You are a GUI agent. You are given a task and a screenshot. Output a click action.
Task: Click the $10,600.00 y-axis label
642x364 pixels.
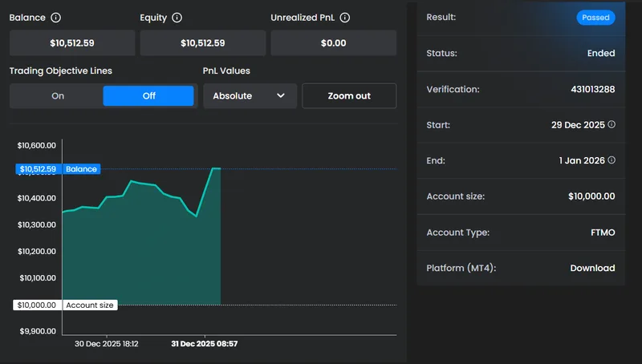(36, 145)
